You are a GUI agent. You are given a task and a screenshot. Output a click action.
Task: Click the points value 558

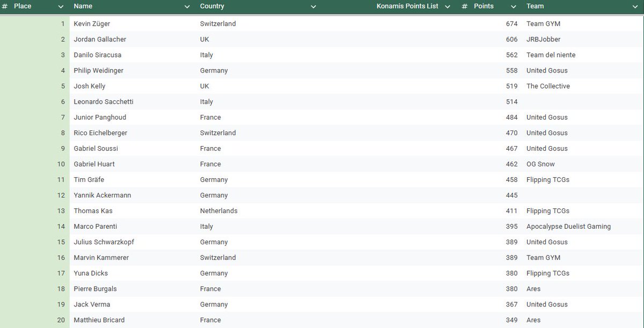pyautogui.click(x=511, y=70)
